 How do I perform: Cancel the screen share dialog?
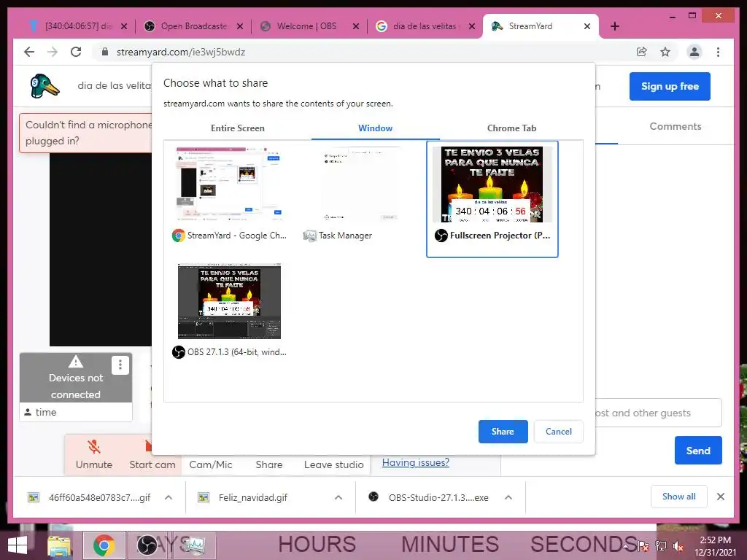click(x=558, y=432)
